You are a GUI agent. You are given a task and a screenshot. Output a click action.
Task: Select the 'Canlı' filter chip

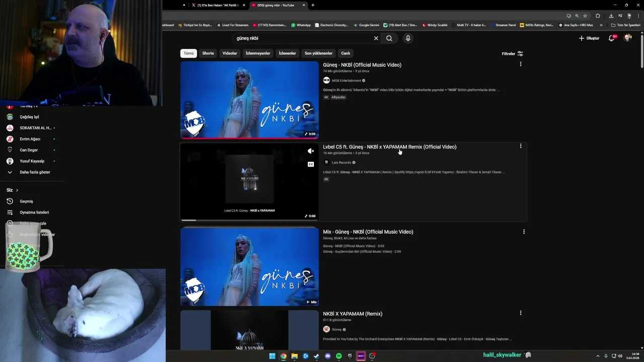346,53
